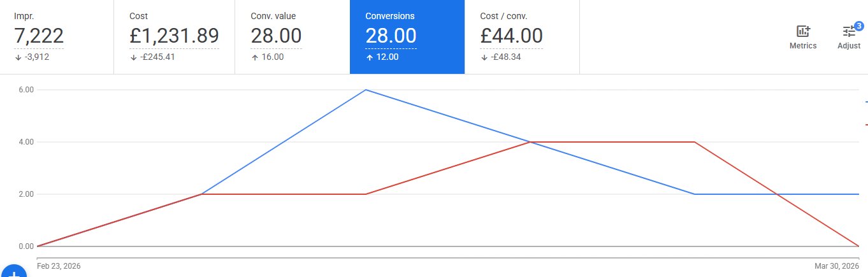The height and width of the screenshot is (277, 868).
Task: Click the blue badge showing 3
Action: coord(858,25)
